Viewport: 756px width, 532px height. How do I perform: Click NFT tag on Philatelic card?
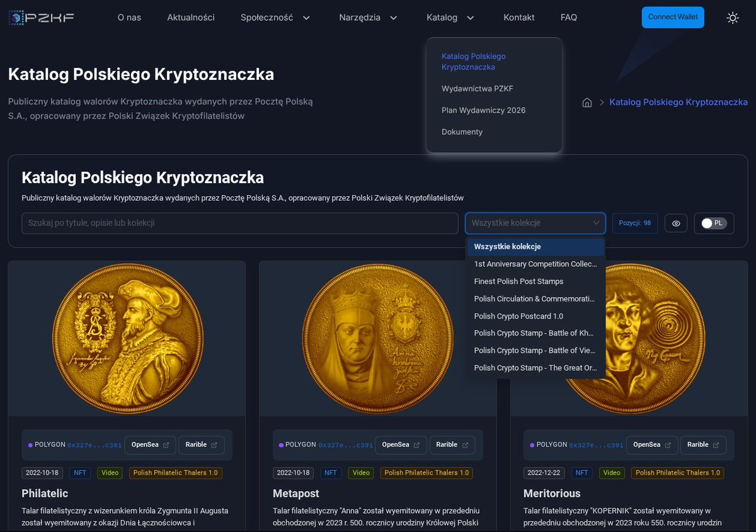pyautogui.click(x=81, y=473)
